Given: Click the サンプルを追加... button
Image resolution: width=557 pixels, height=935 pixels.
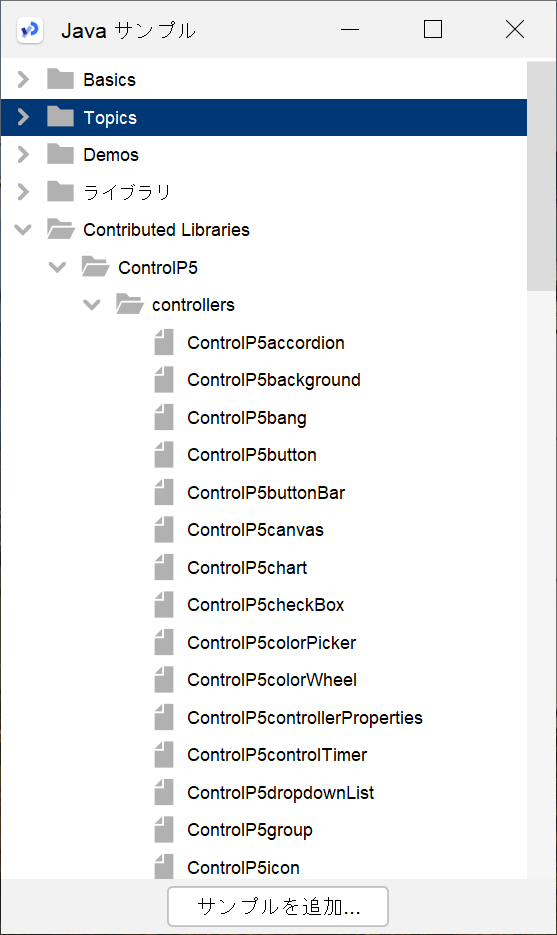Looking at the screenshot, I should click(278, 906).
